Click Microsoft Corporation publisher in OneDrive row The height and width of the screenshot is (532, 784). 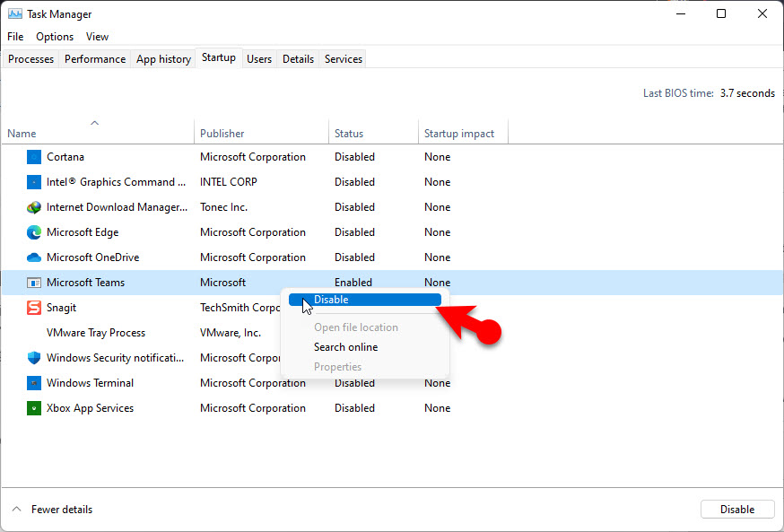click(252, 257)
